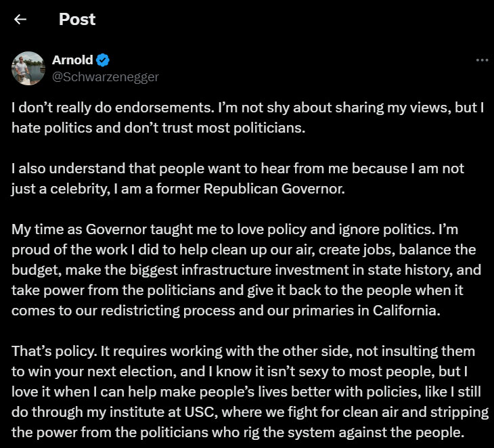The width and height of the screenshot is (494, 448).
Task: Open Arnold's profile picture avatar
Action: [x=28, y=68]
